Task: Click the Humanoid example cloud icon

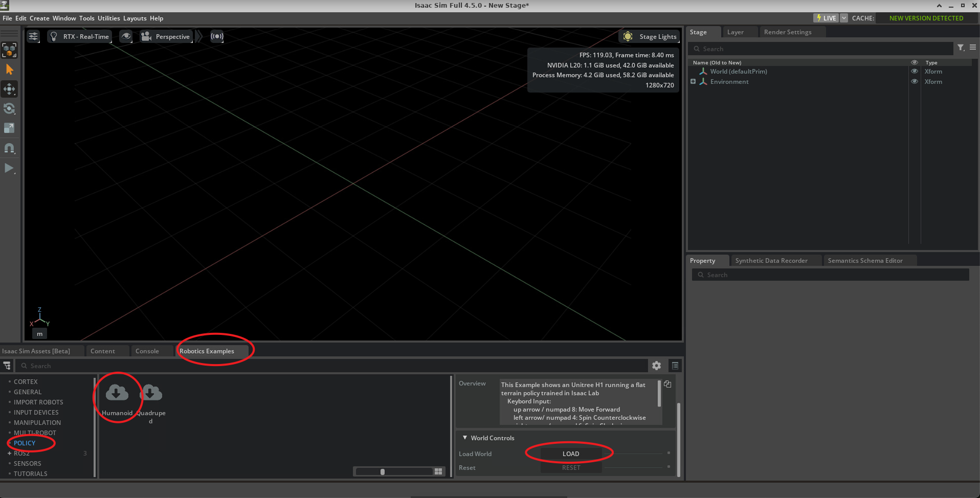Action: 117,393
